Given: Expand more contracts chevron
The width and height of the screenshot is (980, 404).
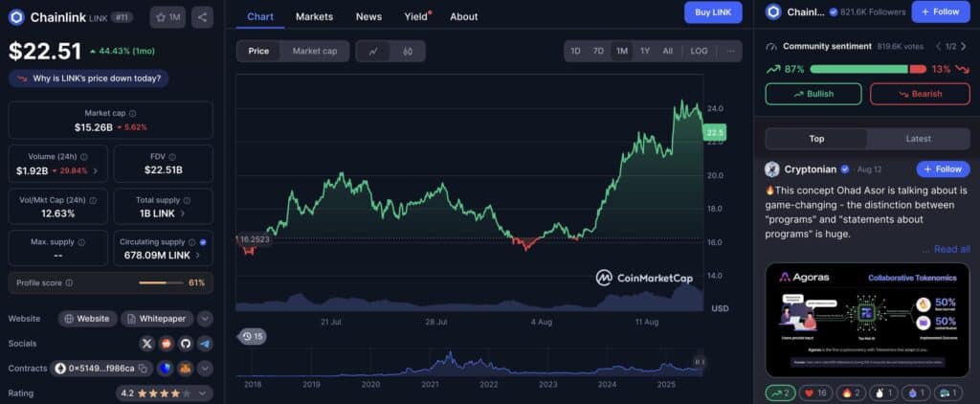Looking at the screenshot, I should pyautogui.click(x=205, y=369).
